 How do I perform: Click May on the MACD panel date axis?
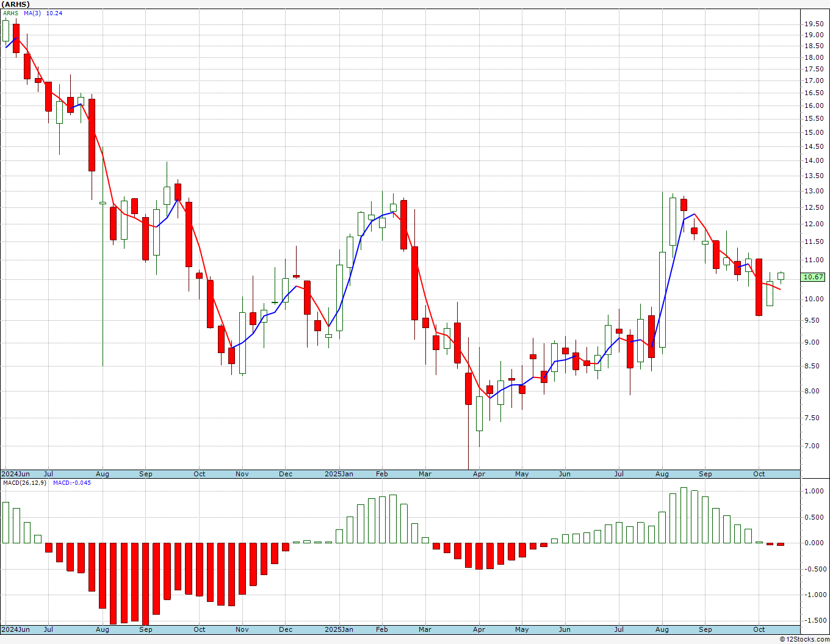[522, 629]
